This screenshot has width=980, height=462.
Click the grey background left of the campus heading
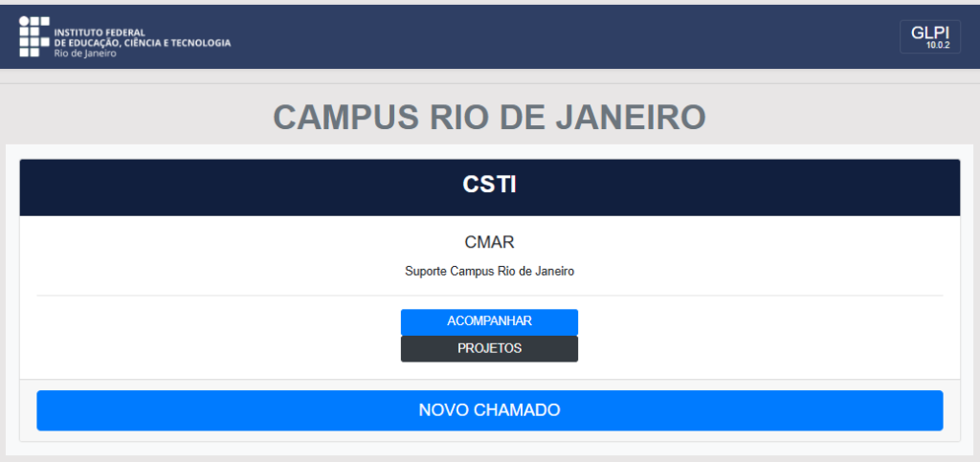134,117
